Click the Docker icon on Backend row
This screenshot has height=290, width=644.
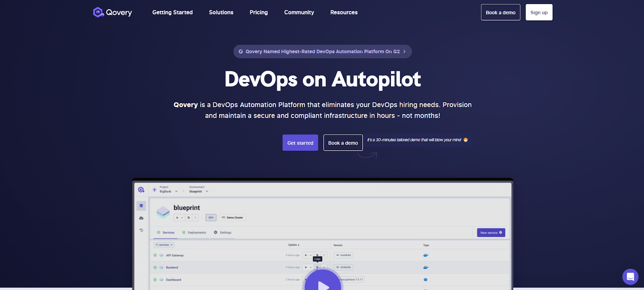coord(425,267)
